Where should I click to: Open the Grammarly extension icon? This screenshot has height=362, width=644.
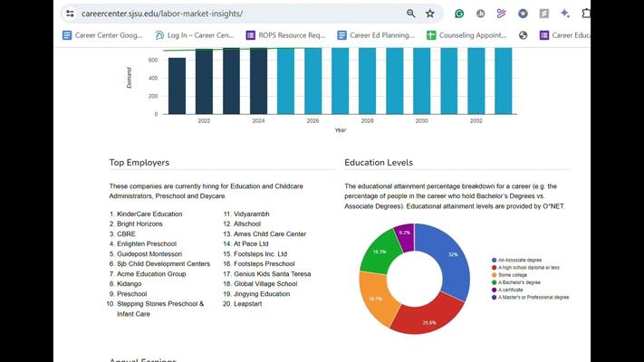click(459, 14)
